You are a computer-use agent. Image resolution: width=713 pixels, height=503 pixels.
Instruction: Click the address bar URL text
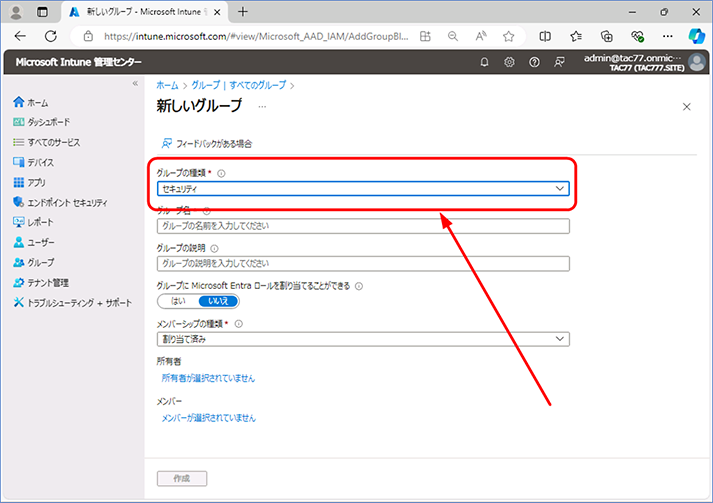(256, 36)
